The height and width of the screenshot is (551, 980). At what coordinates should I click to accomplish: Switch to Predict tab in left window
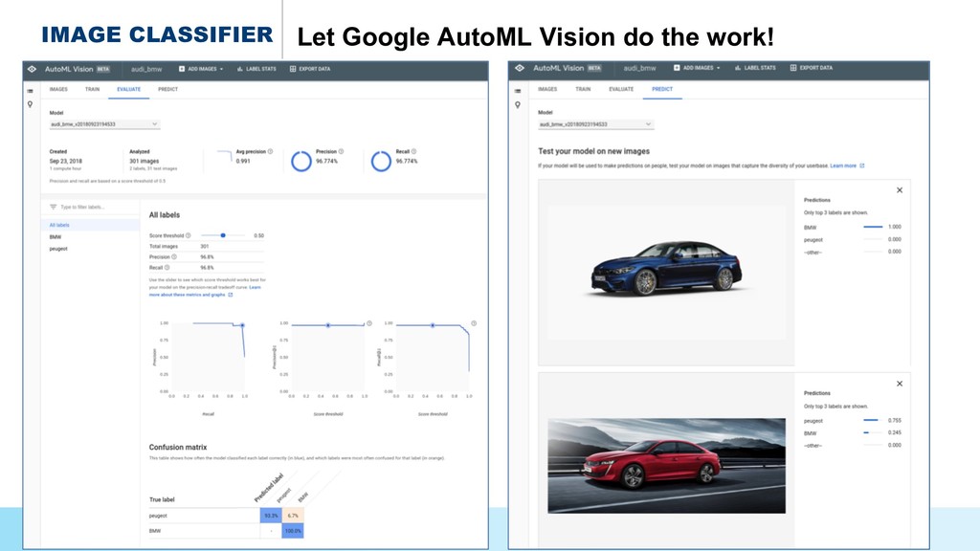[x=168, y=89]
